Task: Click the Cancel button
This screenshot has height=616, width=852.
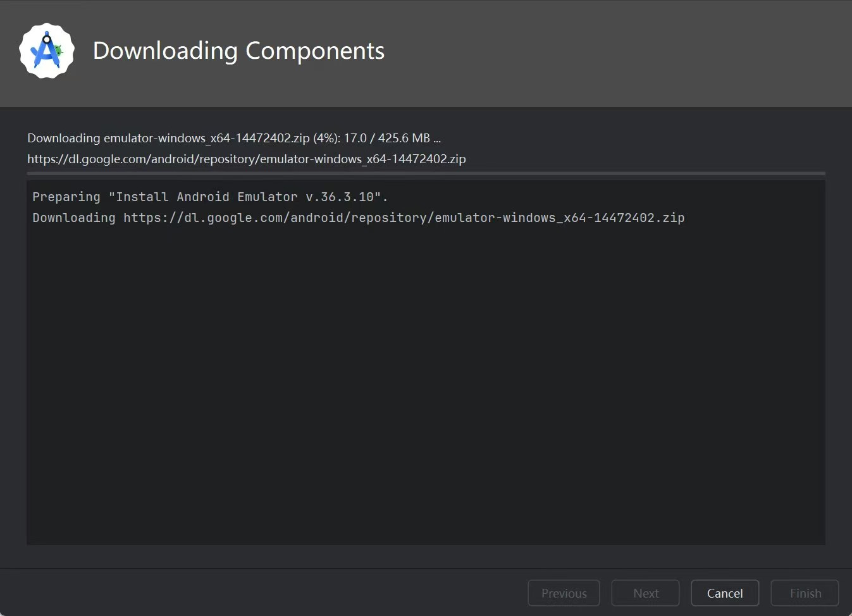Action: [725, 593]
